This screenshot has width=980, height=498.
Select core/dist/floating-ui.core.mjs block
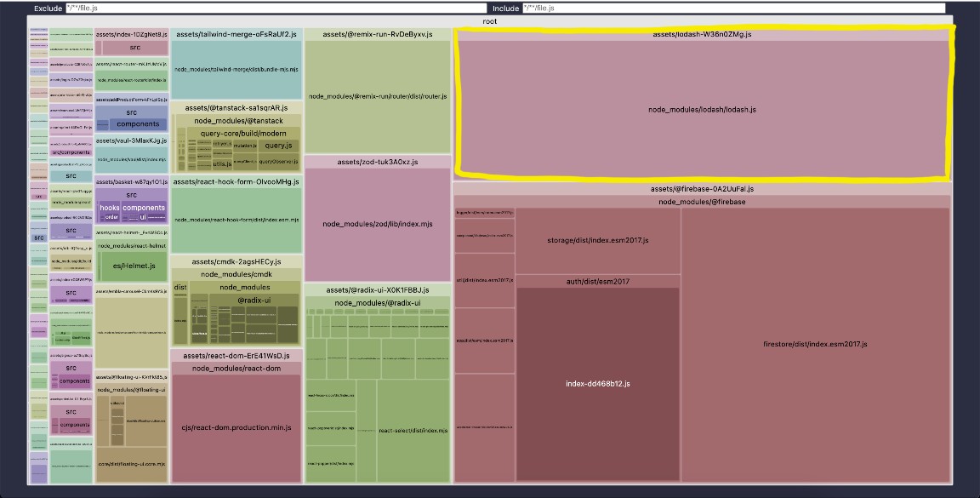point(132,464)
